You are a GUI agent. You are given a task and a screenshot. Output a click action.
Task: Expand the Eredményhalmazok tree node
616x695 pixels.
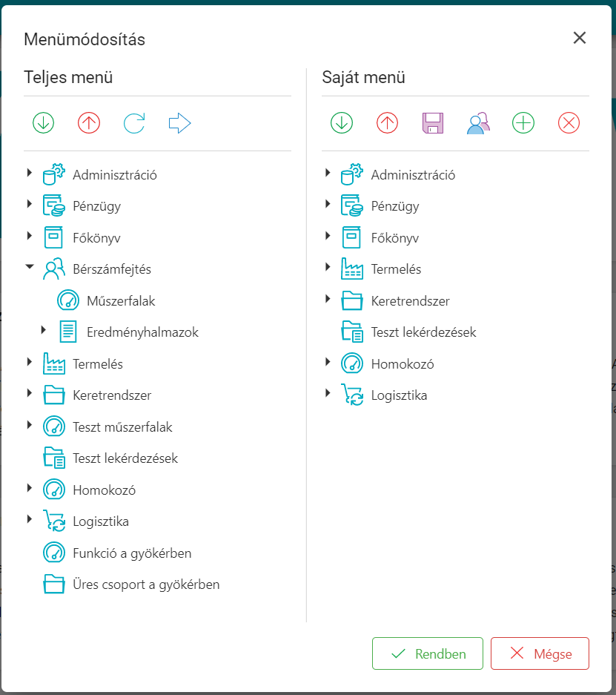44,329
